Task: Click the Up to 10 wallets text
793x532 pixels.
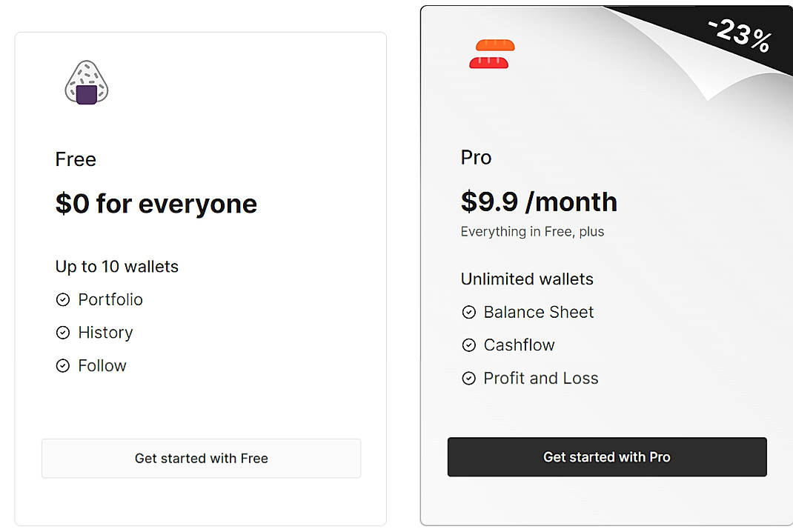Action: [116, 266]
